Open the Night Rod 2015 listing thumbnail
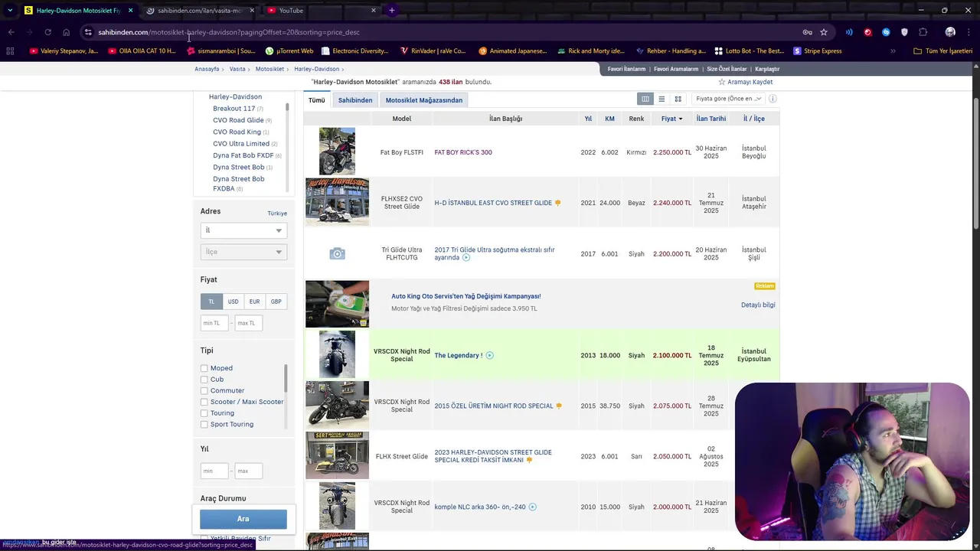 coord(337,406)
